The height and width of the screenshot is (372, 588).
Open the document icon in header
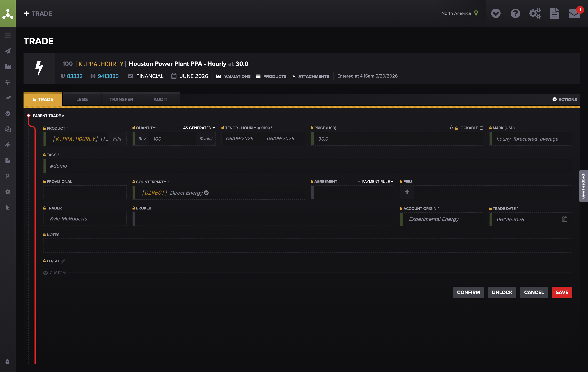(554, 14)
